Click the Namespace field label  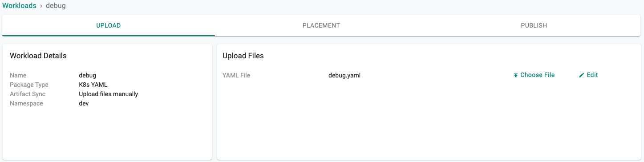point(26,103)
